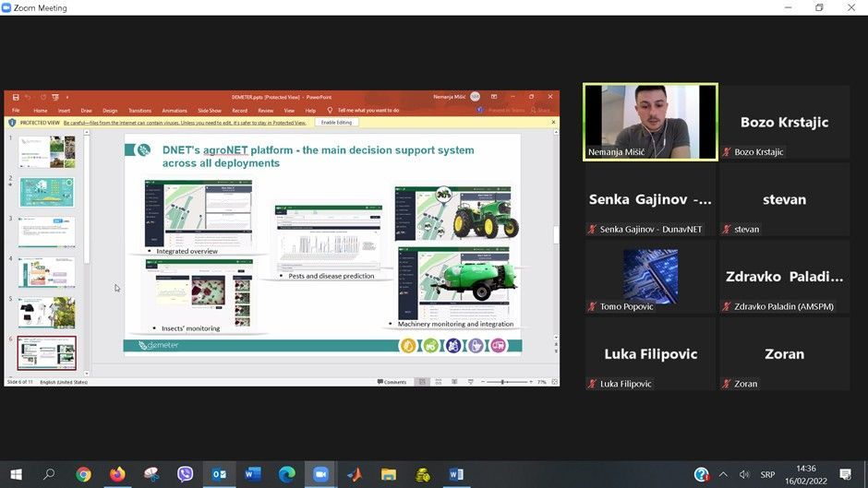Open the Customize Quick Access Toolbar dropdown

tap(67, 97)
